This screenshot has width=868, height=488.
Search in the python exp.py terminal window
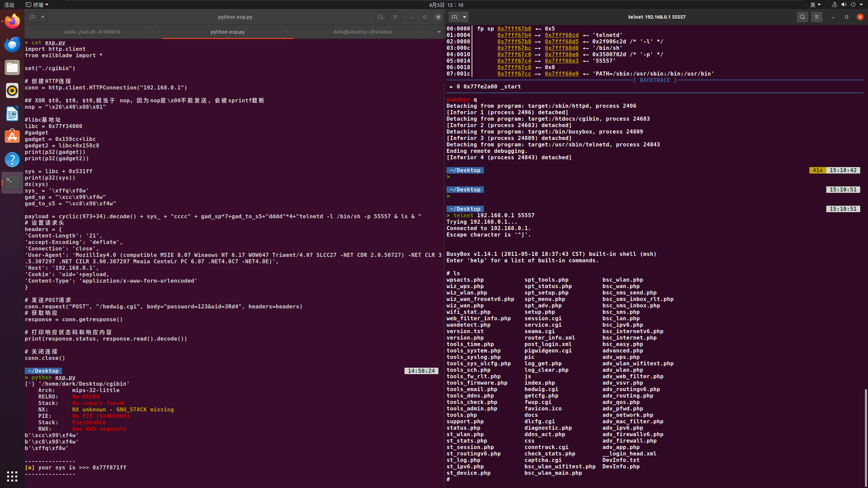click(x=381, y=17)
